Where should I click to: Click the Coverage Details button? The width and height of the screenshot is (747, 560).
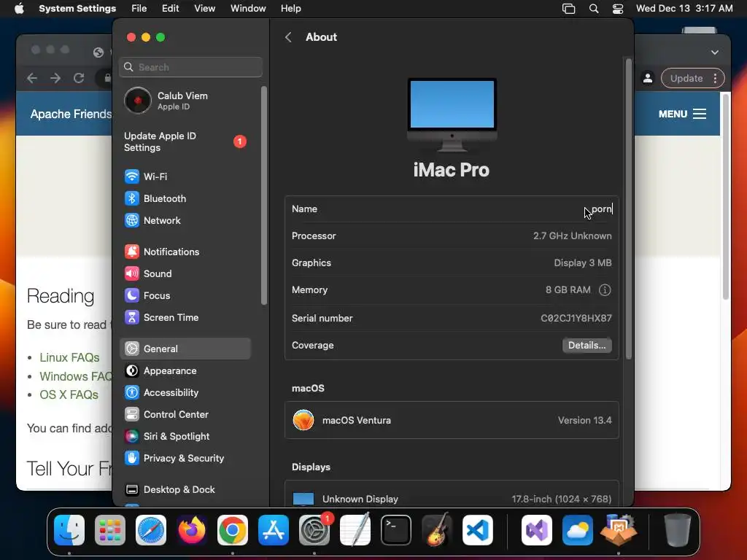tap(587, 345)
